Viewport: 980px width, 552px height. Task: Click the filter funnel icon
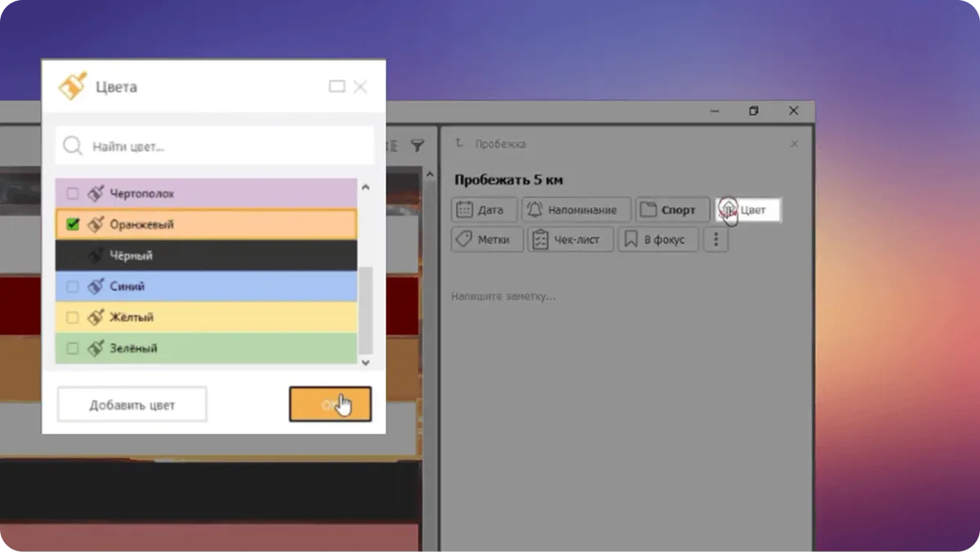pyautogui.click(x=417, y=146)
